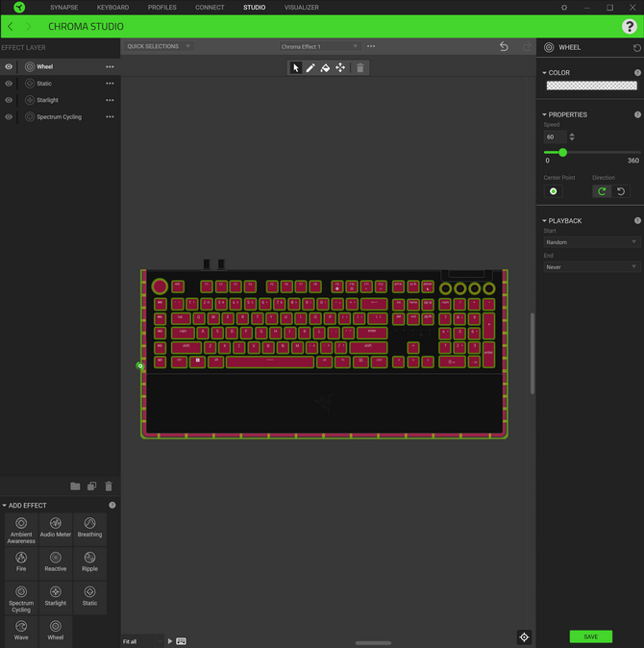Click the Center Point button
This screenshot has width=644, height=648.
tap(553, 191)
